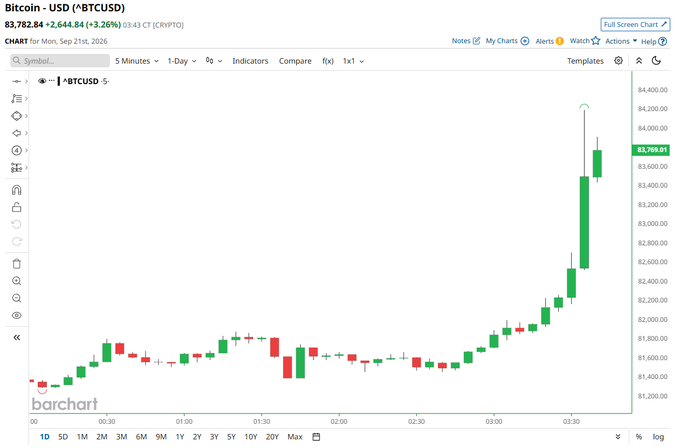Open the candlestick chart type dropdown

tap(214, 61)
